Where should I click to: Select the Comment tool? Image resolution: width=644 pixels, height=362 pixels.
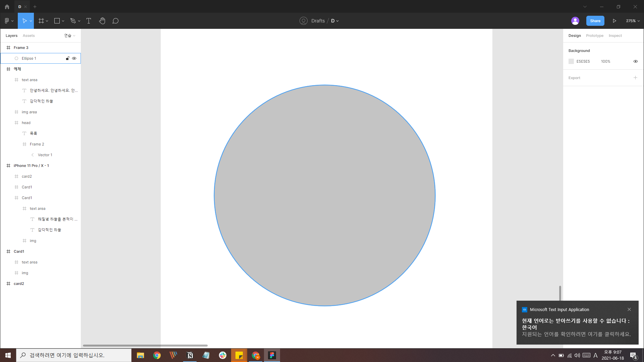(x=115, y=21)
